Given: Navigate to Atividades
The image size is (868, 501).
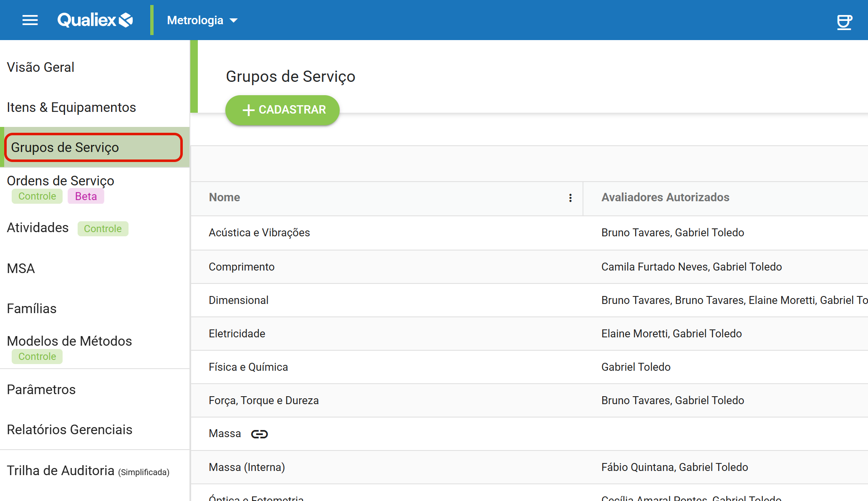Looking at the screenshot, I should click(x=38, y=228).
